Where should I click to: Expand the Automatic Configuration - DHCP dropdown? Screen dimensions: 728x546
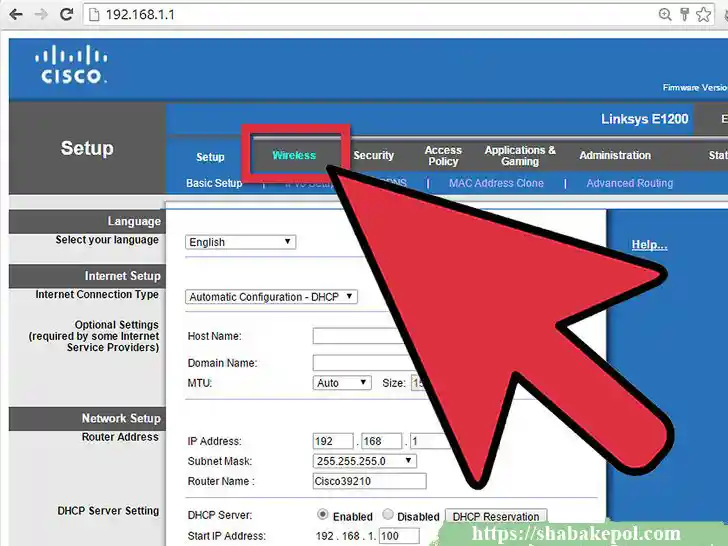pos(271,297)
